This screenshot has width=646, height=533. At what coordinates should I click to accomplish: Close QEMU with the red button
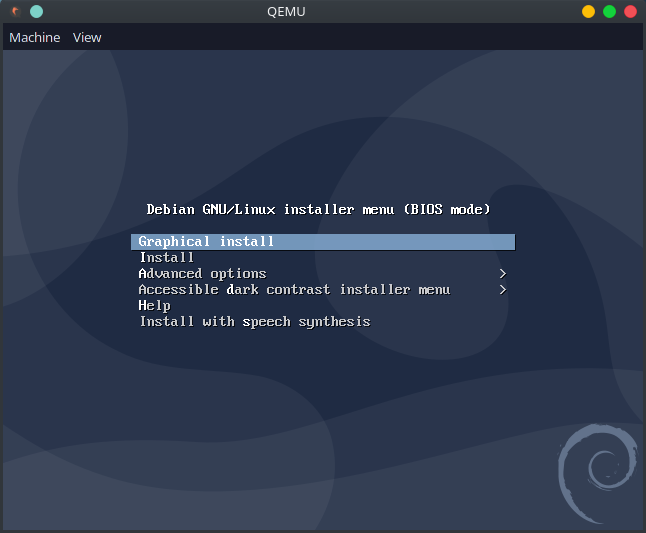point(630,12)
